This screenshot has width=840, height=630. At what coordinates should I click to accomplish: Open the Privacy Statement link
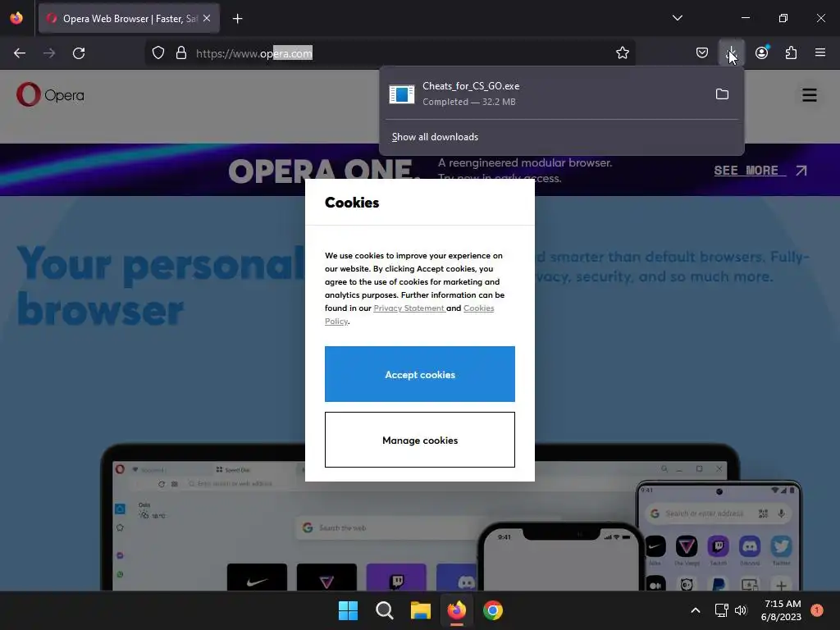(x=409, y=308)
